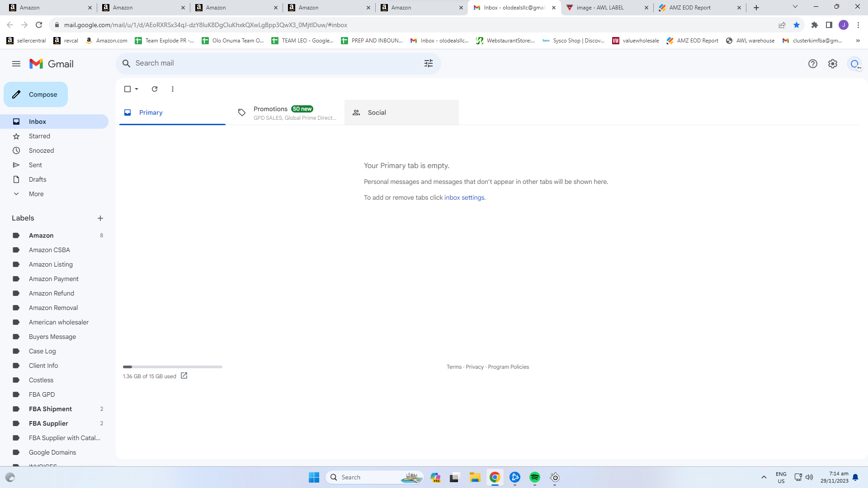Open Google account avatar in Gmail

coord(854,64)
